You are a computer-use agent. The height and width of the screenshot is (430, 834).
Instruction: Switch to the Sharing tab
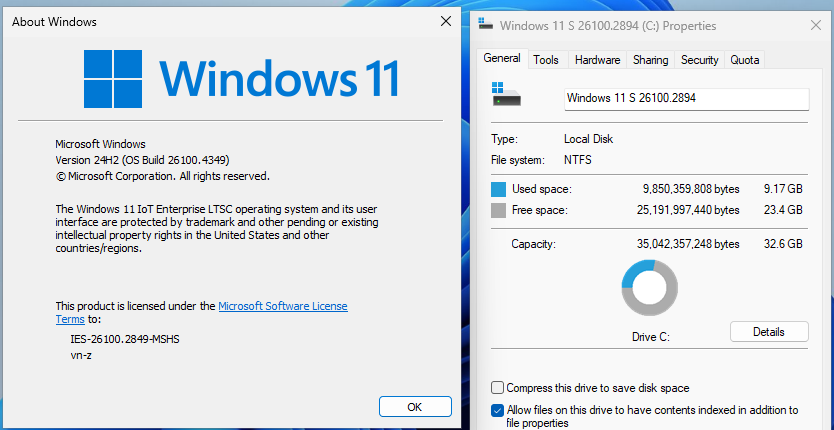(650, 60)
